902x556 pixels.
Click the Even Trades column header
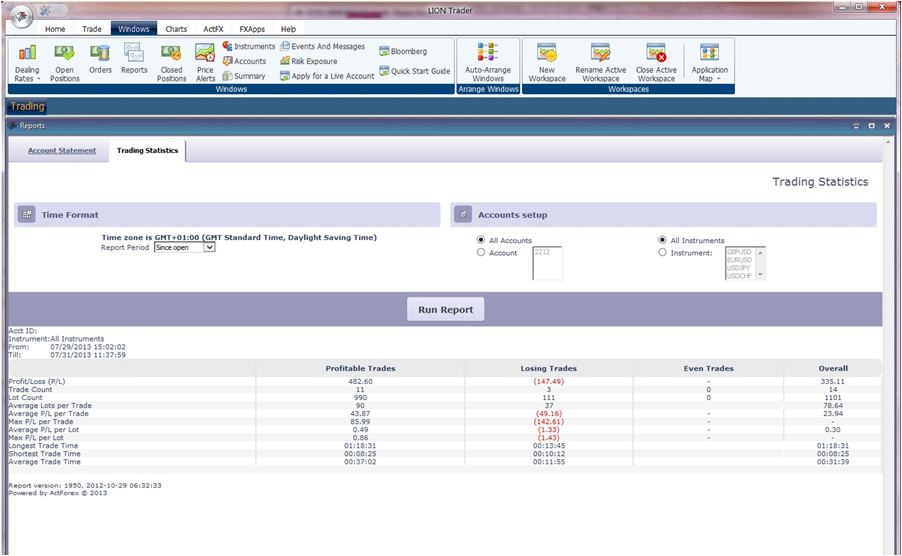click(708, 369)
